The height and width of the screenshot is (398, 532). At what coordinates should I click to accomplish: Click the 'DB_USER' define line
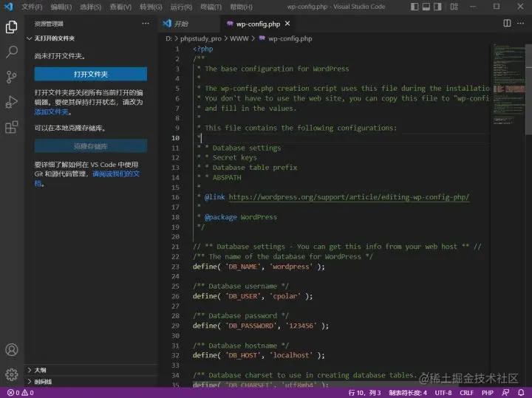(x=253, y=296)
